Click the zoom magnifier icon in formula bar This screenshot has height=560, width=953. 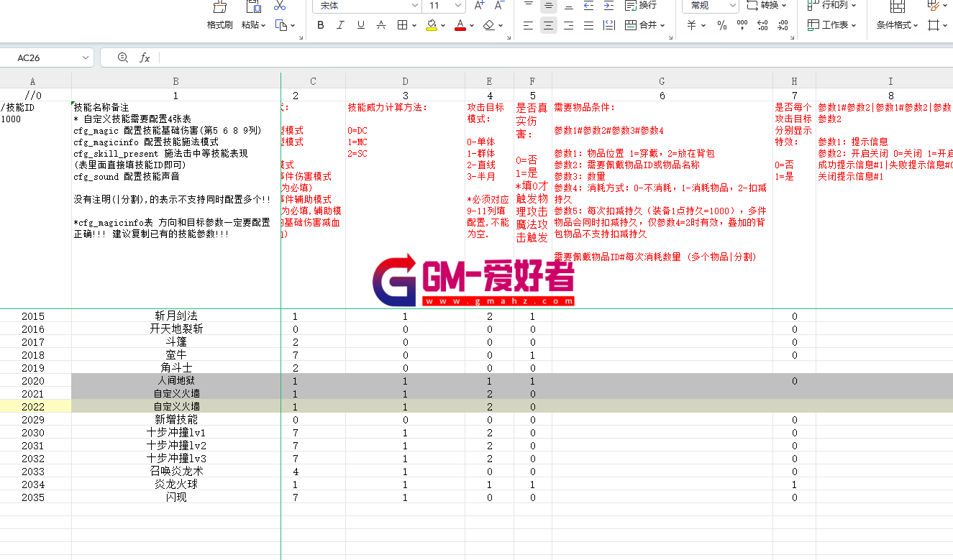click(122, 58)
